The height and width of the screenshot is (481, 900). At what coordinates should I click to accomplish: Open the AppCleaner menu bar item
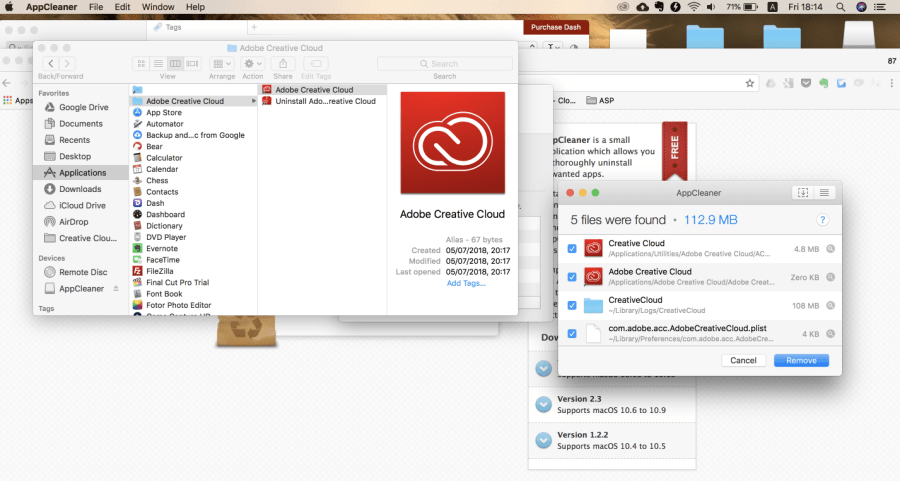(x=51, y=7)
